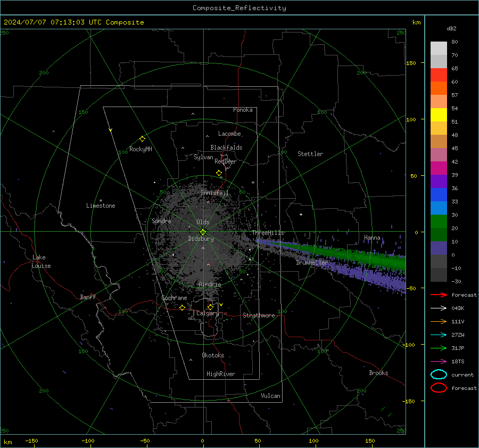479x448 pixels.
Task: Click the Lacombe city label
Action: (x=229, y=134)
